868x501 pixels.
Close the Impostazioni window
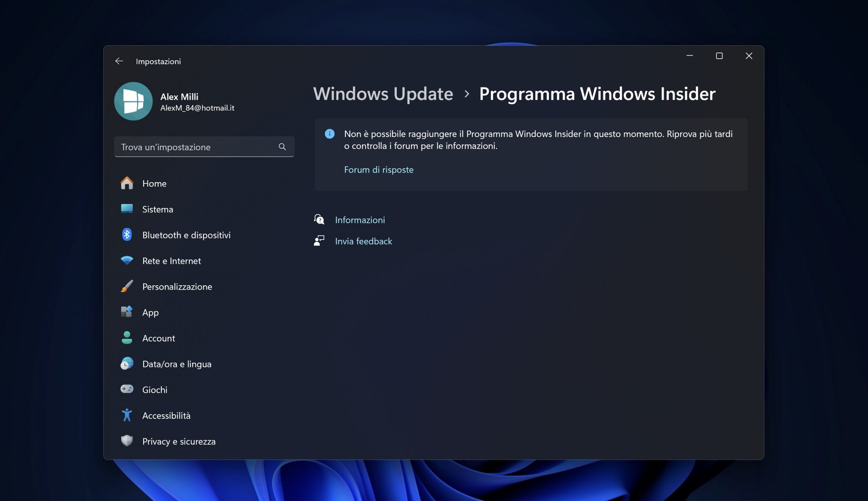(749, 56)
